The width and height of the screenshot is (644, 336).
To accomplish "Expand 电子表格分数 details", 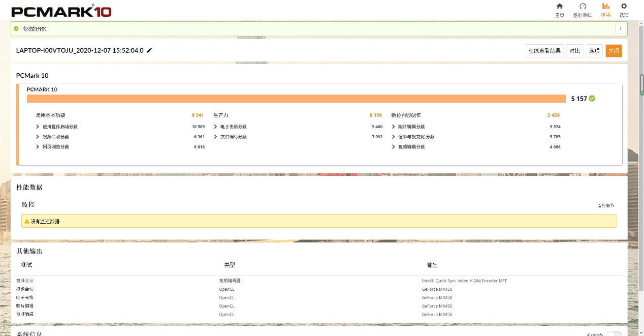I will tap(215, 127).
